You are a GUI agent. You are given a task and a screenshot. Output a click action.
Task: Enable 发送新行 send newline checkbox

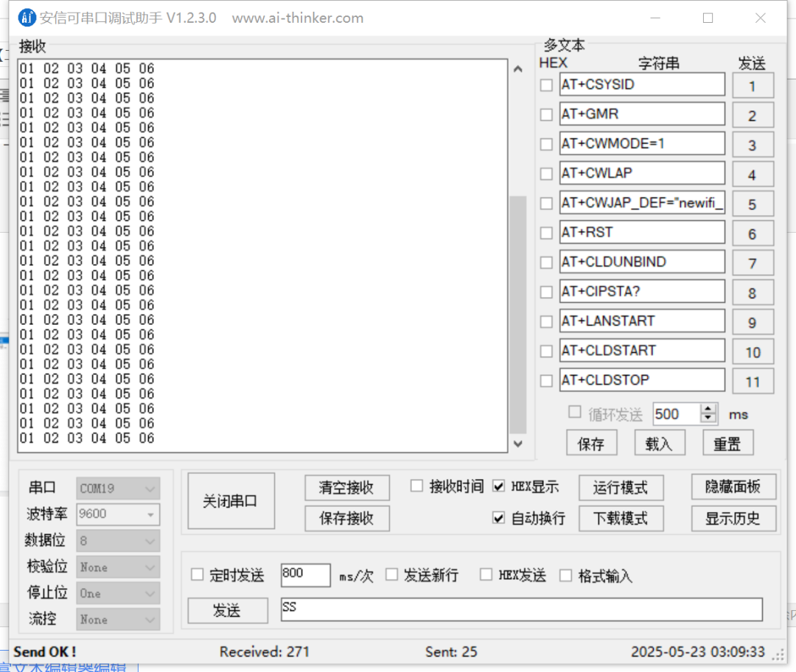[x=391, y=575]
